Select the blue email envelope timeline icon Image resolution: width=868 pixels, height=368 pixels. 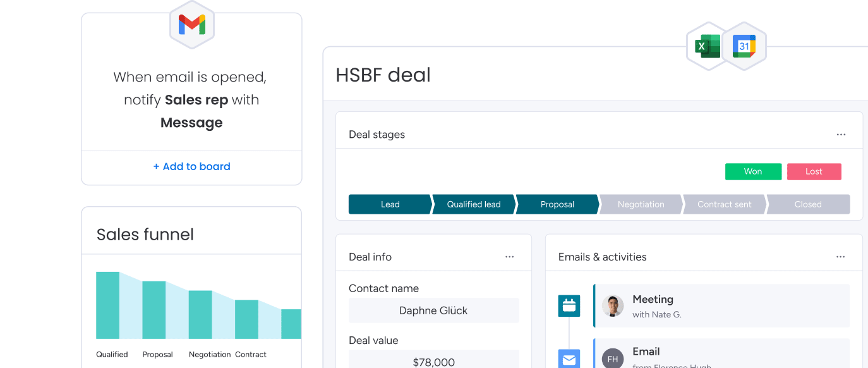point(569,359)
